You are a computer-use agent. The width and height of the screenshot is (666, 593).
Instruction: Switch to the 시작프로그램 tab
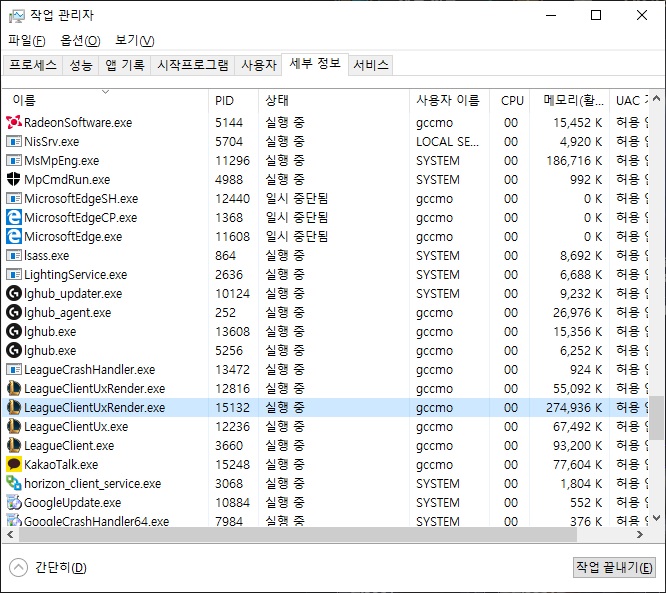click(192, 65)
